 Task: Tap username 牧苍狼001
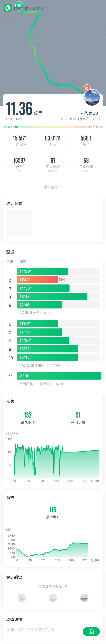click(x=90, y=113)
